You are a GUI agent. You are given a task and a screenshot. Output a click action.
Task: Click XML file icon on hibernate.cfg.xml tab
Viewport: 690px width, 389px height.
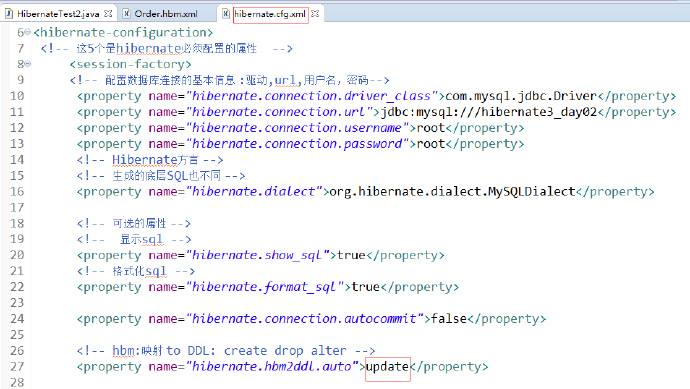pos(226,14)
